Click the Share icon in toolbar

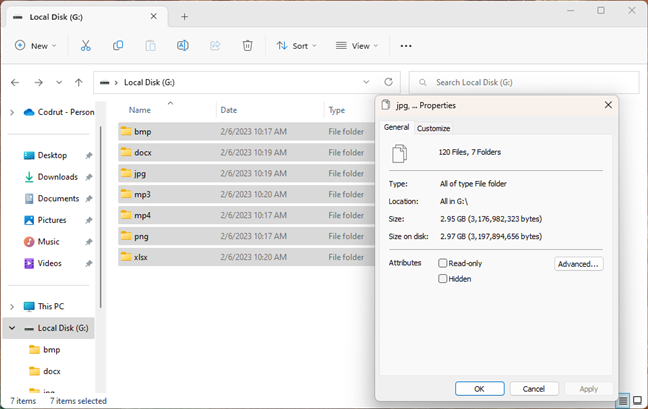[x=215, y=45]
